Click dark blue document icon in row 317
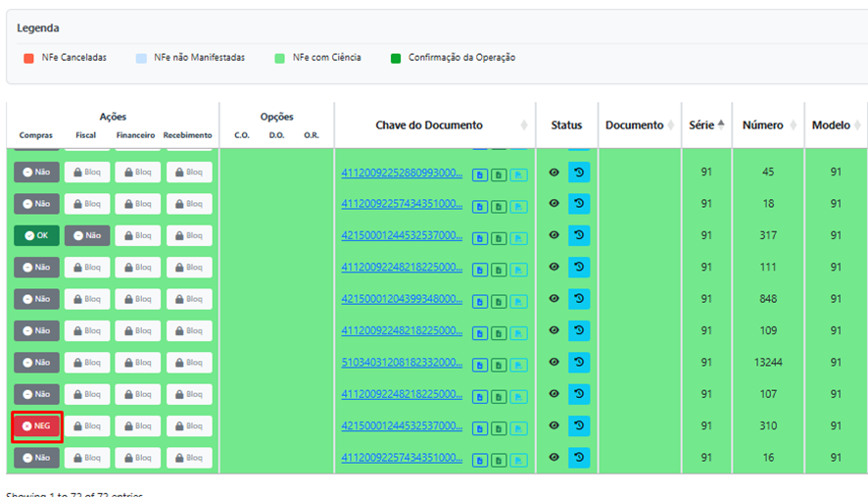This screenshot has width=868, height=497. 480,238
